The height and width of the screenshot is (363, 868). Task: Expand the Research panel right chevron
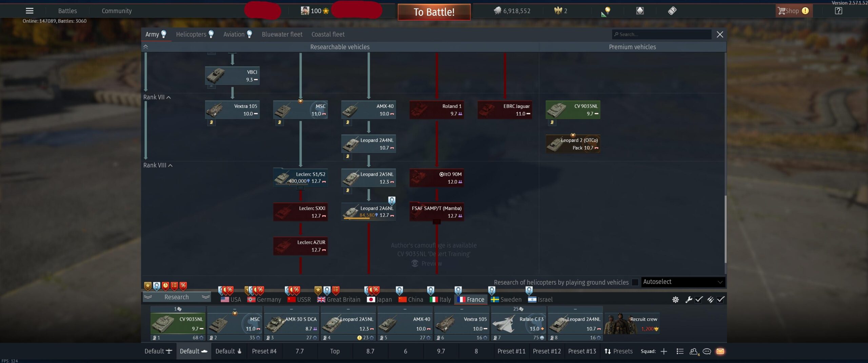coord(205,297)
